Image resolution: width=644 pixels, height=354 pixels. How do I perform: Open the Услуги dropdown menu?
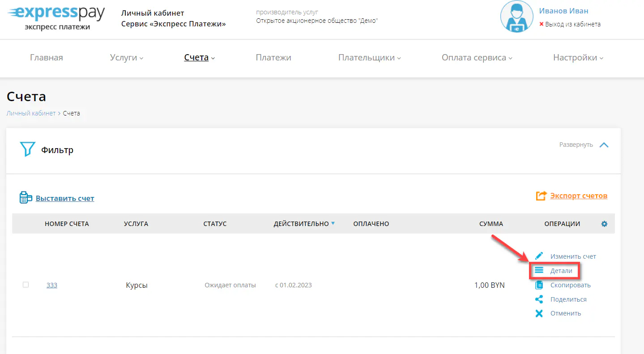click(126, 58)
